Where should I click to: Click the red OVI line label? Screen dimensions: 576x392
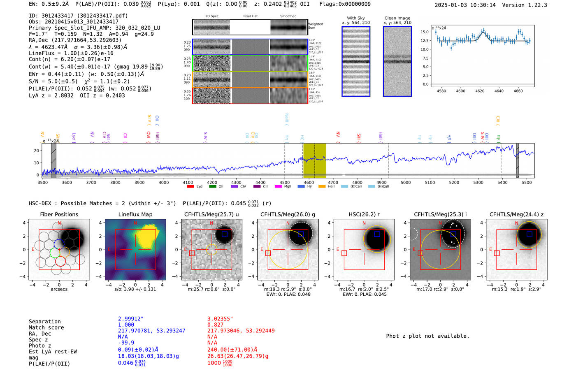[x=149, y=137]
